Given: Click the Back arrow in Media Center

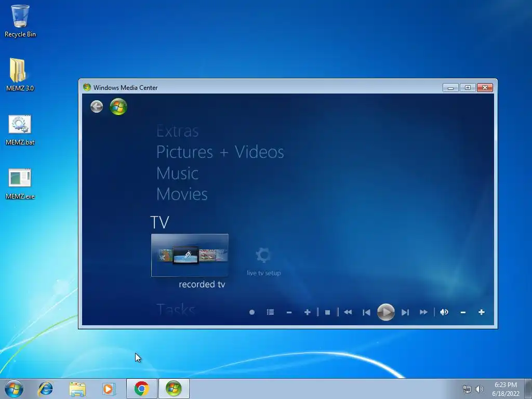Looking at the screenshot, I should [x=97, y=107].
